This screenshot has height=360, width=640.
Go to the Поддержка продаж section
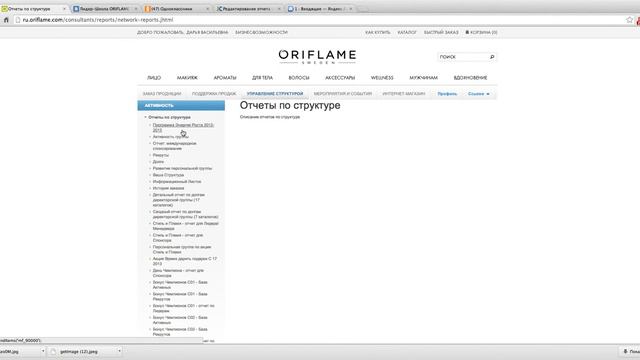click(214, 94)
